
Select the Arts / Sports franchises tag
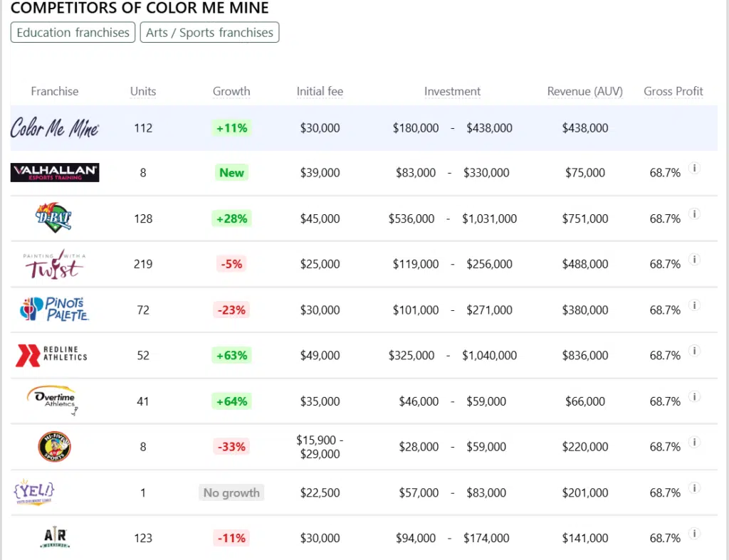(x=209, y=33)
